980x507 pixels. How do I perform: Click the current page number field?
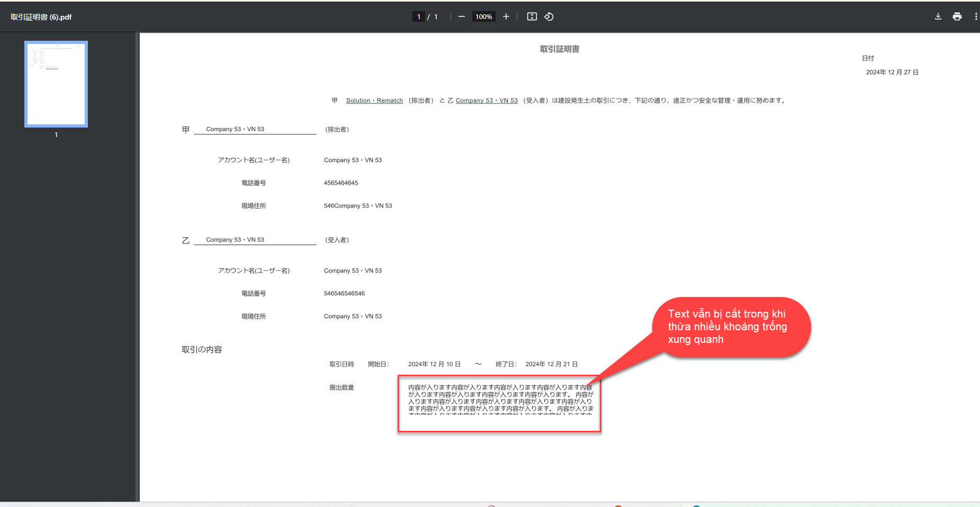(x=418, y=17)
